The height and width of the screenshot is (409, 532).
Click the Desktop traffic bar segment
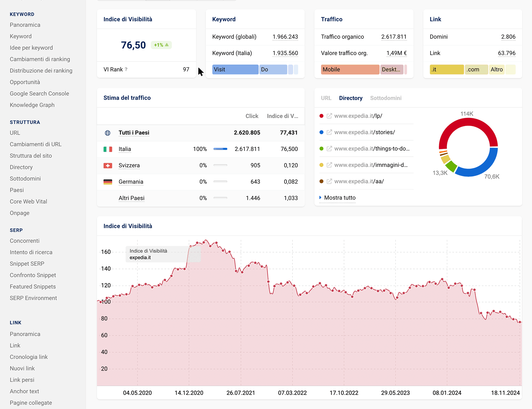[392, 70]
